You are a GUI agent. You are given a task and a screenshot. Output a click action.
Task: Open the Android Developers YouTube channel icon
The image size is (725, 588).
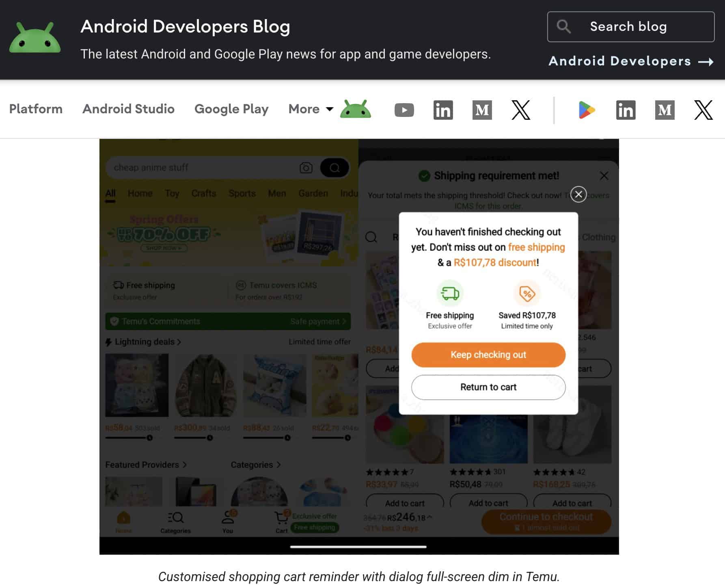click(404, 110)
